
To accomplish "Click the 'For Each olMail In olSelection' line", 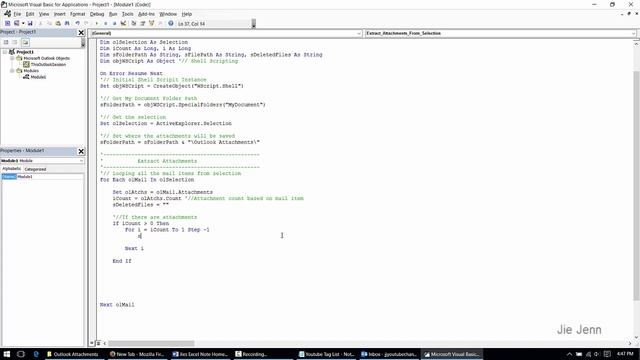I will click(x=147, y=180).
